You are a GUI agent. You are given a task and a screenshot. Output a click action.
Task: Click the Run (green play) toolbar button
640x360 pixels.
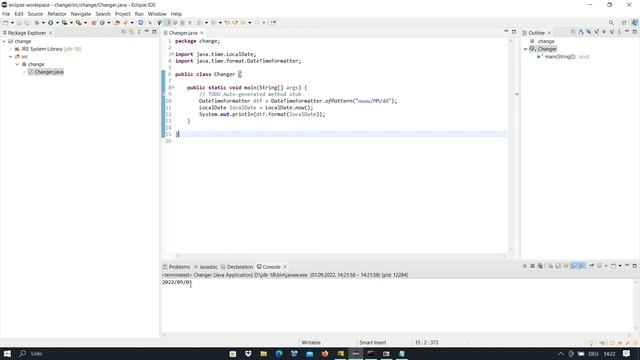(51, 23)
